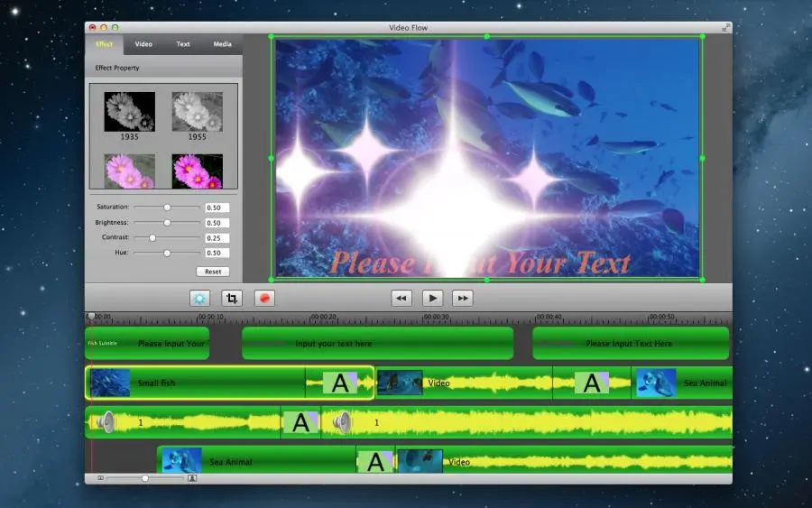Switch to the Effect tab
The image size is (812, 508).
104,44
